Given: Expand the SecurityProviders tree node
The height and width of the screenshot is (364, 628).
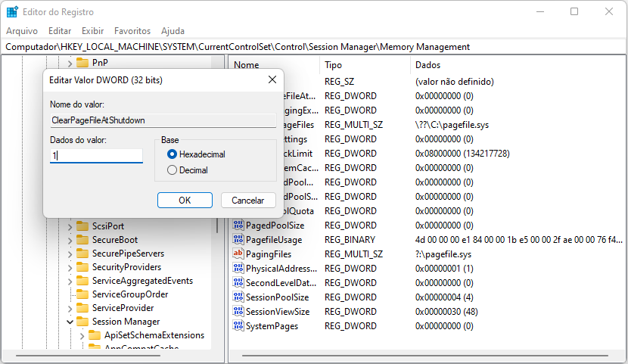Looking at the screenshot, I should coord(70,267).
